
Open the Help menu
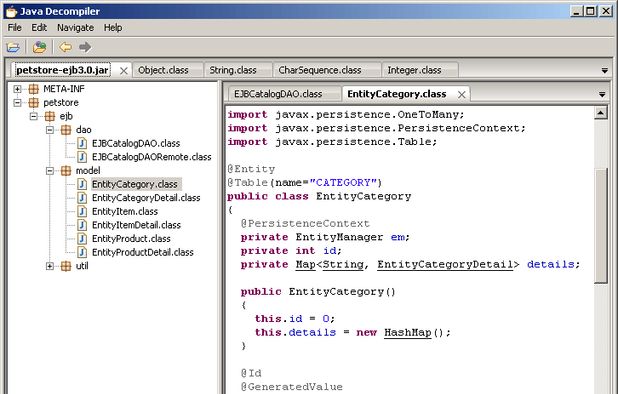point(113,28)
